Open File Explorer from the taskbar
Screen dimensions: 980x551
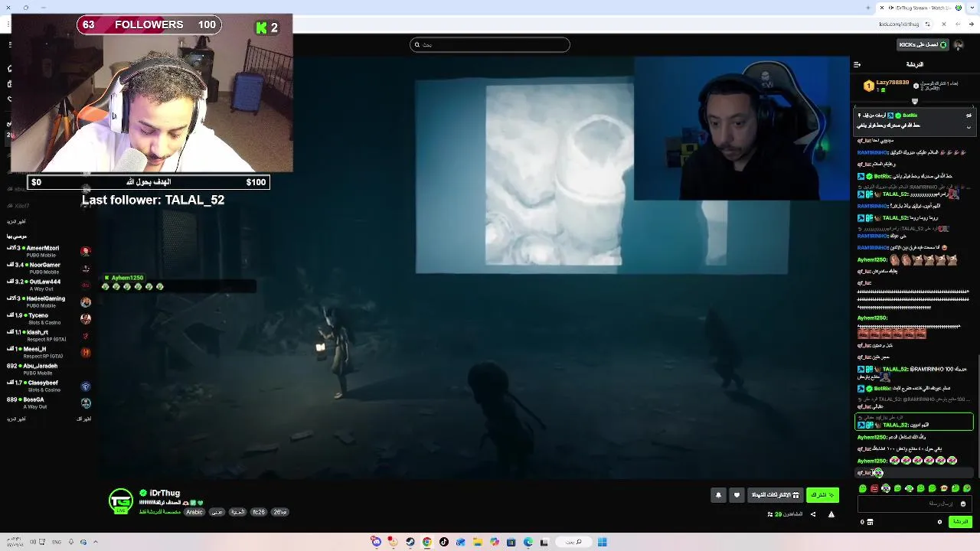(478, 543)
